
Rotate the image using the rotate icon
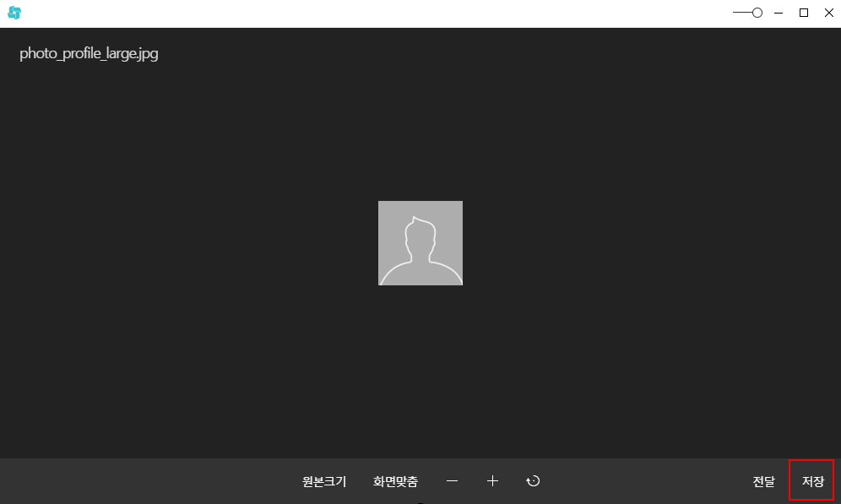[x=533, y=481]
